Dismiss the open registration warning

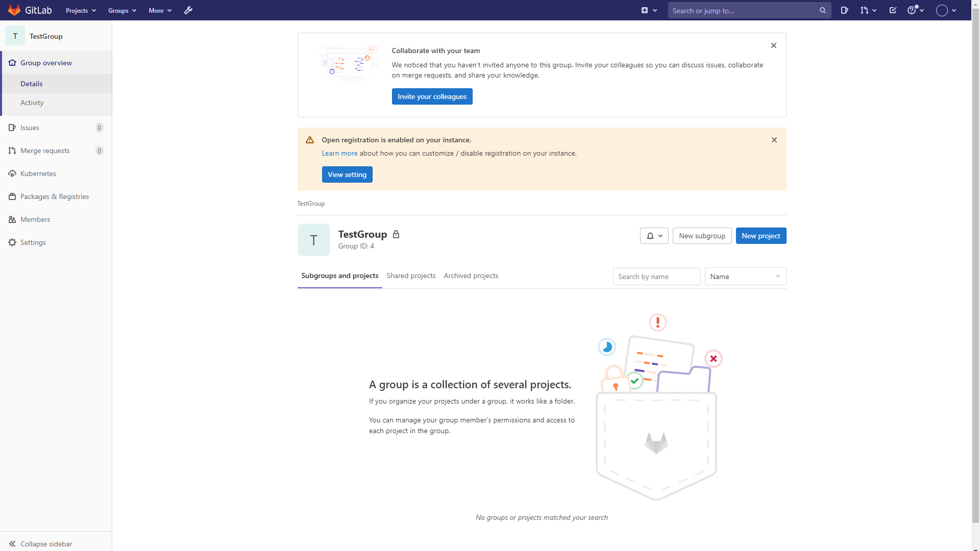[774, 140]
